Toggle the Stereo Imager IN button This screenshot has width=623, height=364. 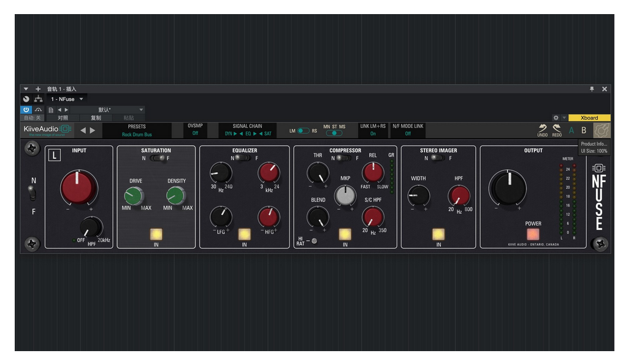click(x=438, y=234)
